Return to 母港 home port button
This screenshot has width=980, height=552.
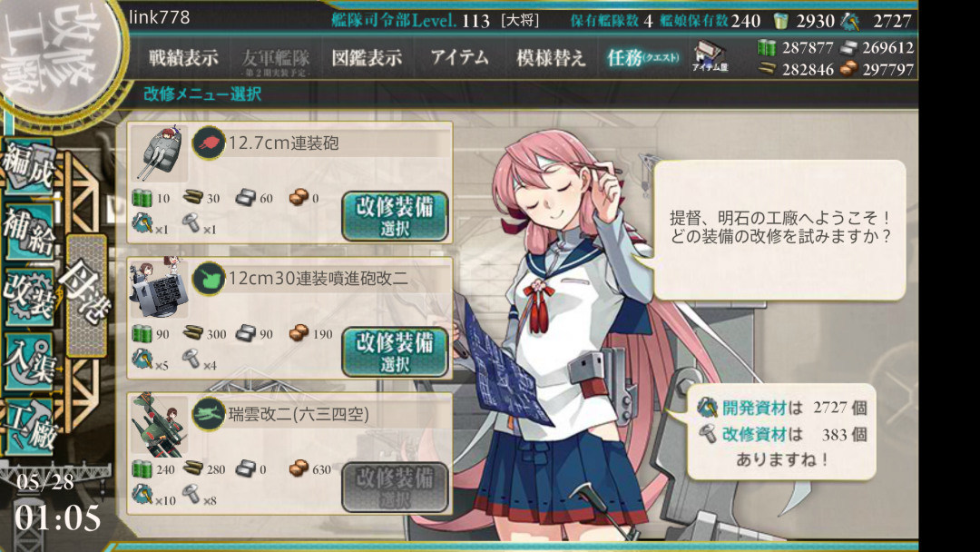85,296
